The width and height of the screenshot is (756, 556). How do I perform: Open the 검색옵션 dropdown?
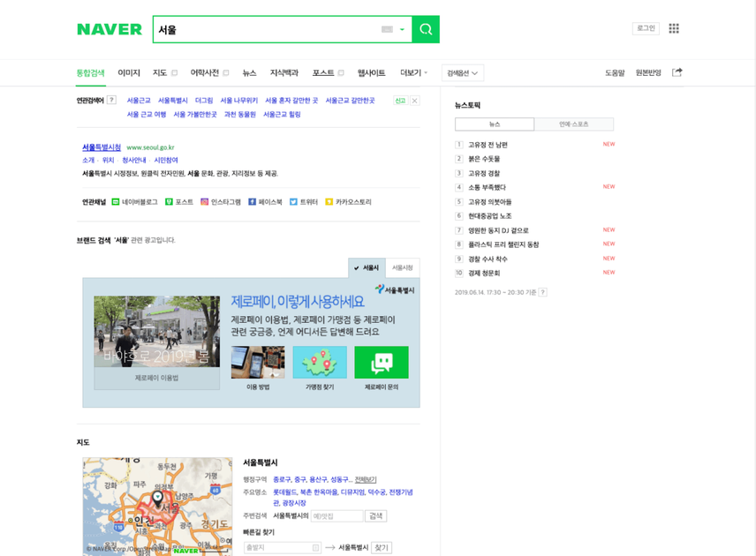point(463,73)
